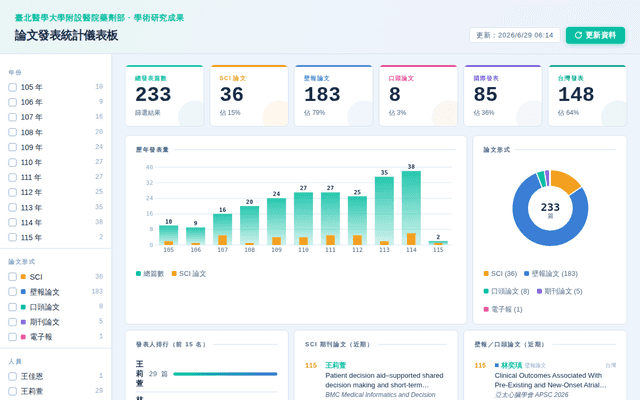This screenshot has width=640, height=400.
Task: Click the 壁報論文 tag beside 林奕瑱
Action: 535,365
